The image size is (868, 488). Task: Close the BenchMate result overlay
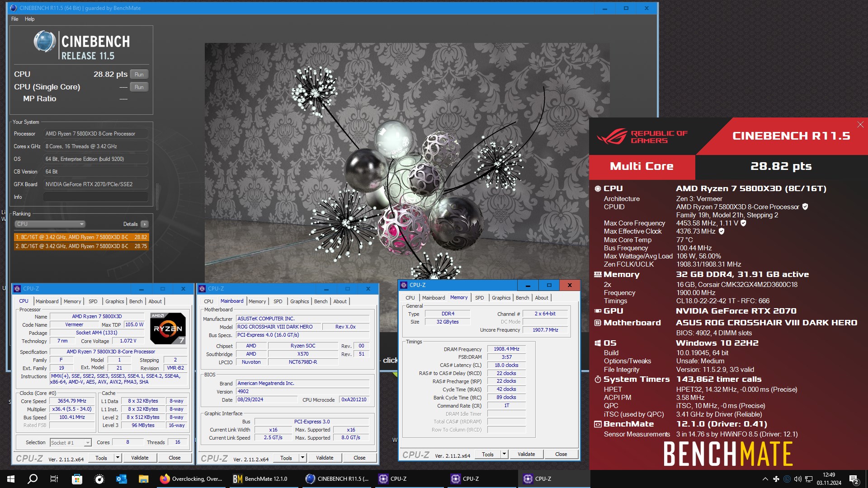click(860, 124)
